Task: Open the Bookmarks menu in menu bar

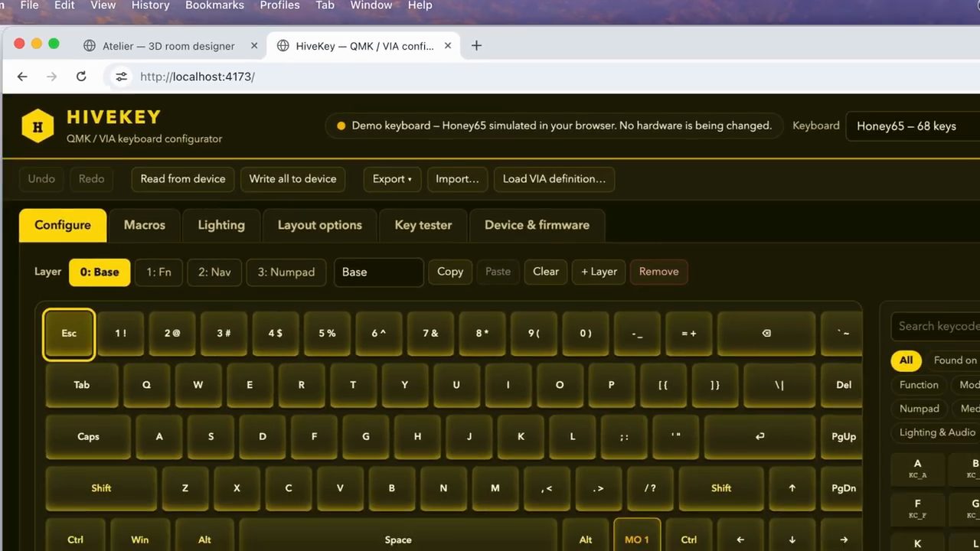Action: [214, 5]
